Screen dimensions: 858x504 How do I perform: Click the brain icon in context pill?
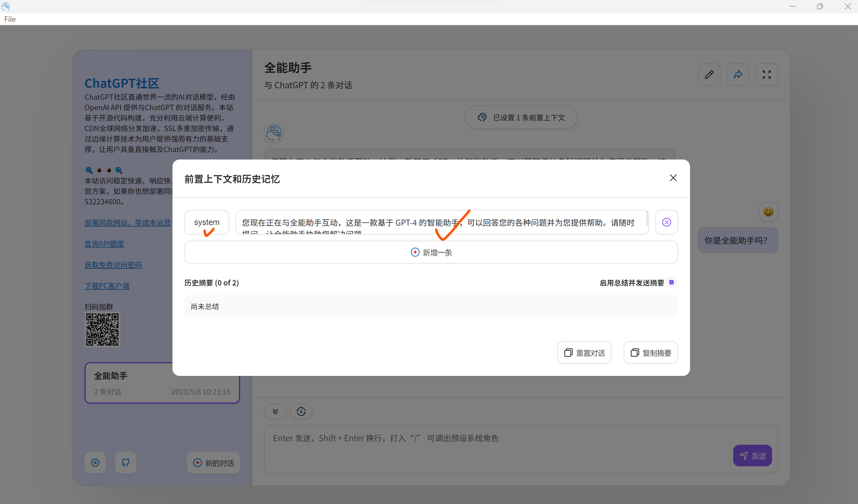[482, 117]
